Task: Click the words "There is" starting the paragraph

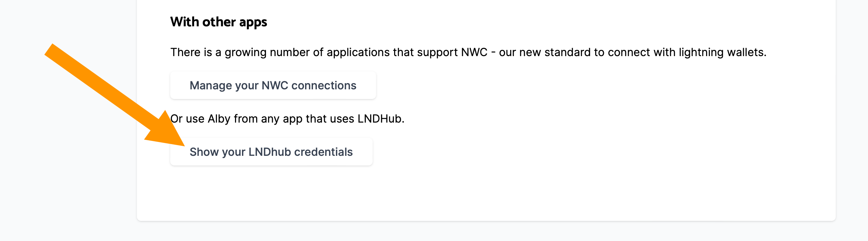Action: [191, 52]
